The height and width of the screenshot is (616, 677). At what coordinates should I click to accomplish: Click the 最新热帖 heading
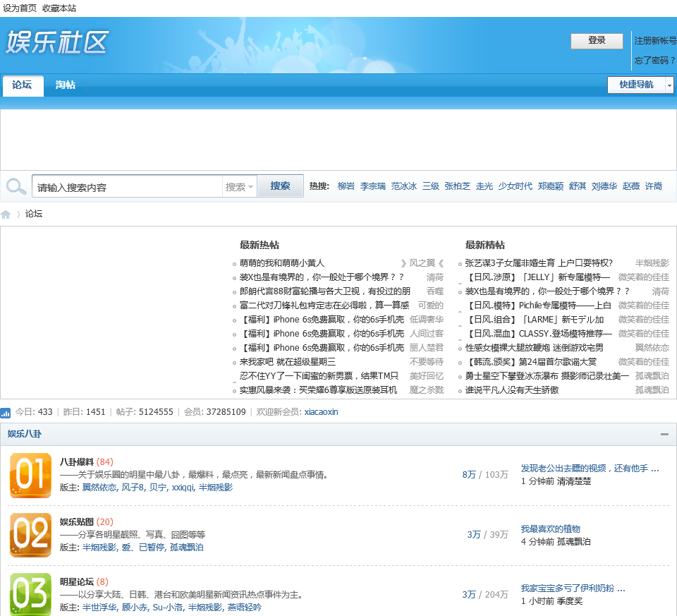pyautogui.click(x=260, y=246)
